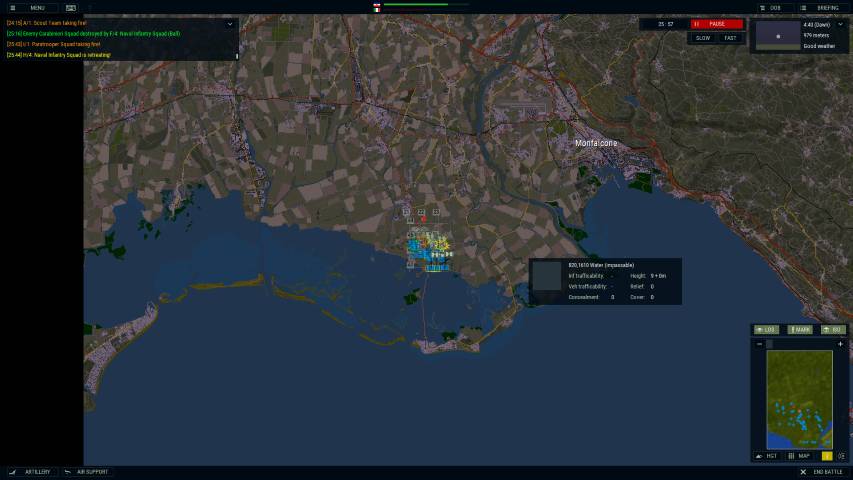Expand the time and weather panel
This screenshot has height=480, width=853.
[841, 24]
